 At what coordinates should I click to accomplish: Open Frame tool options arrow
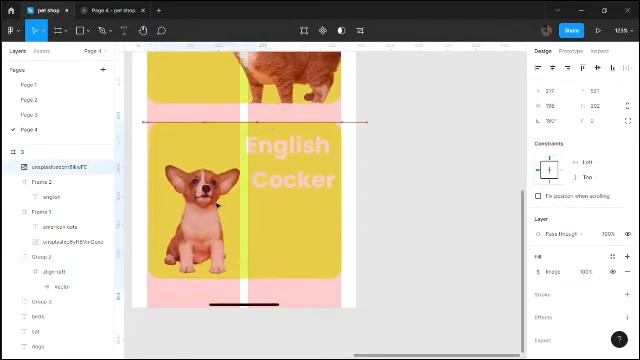66,31
